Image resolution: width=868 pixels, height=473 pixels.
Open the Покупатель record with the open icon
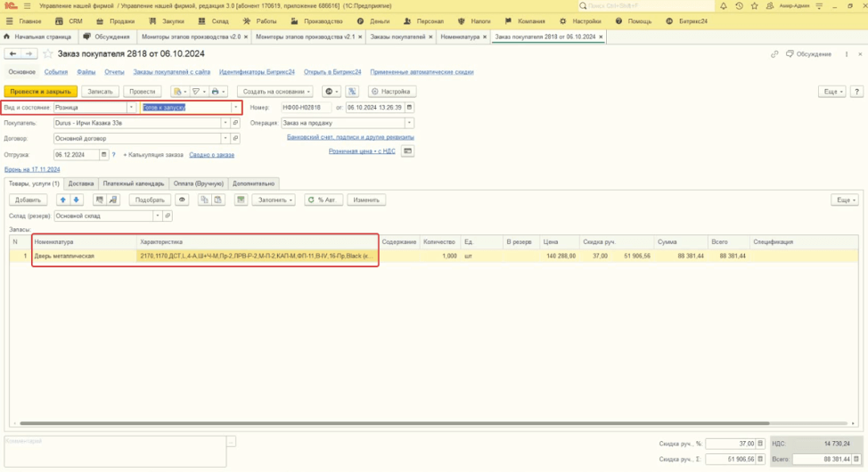coord(235,123)
